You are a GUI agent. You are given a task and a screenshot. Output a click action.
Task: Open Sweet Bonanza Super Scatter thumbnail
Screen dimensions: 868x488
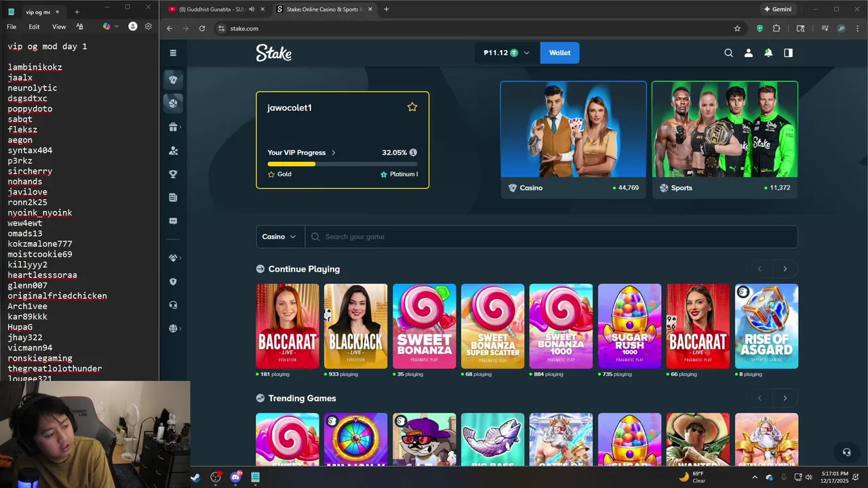tap(492, 326)
